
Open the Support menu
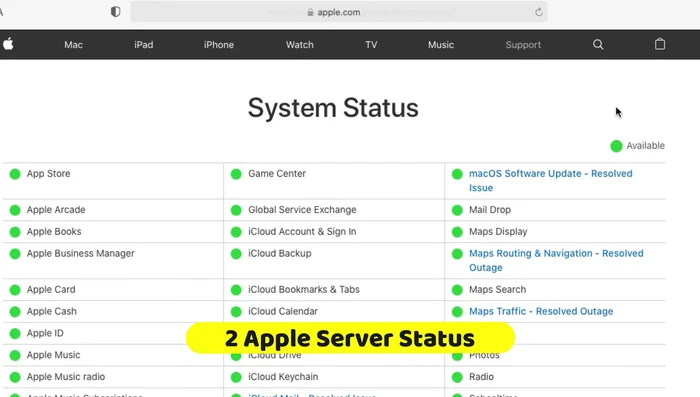(x=523, y=45)
